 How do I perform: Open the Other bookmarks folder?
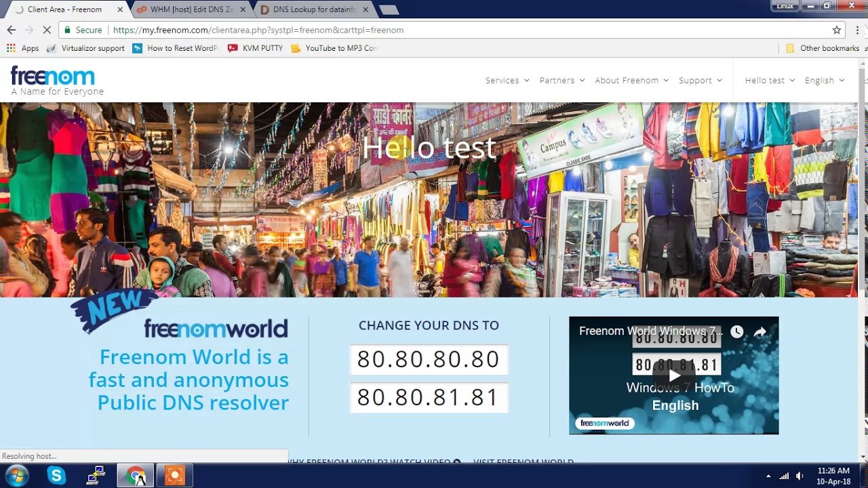822,48
